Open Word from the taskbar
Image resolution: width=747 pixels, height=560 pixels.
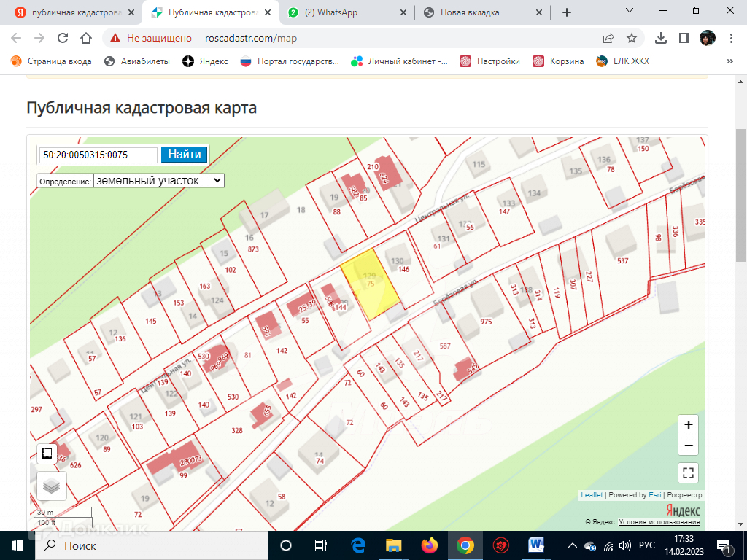coord(537,545)
